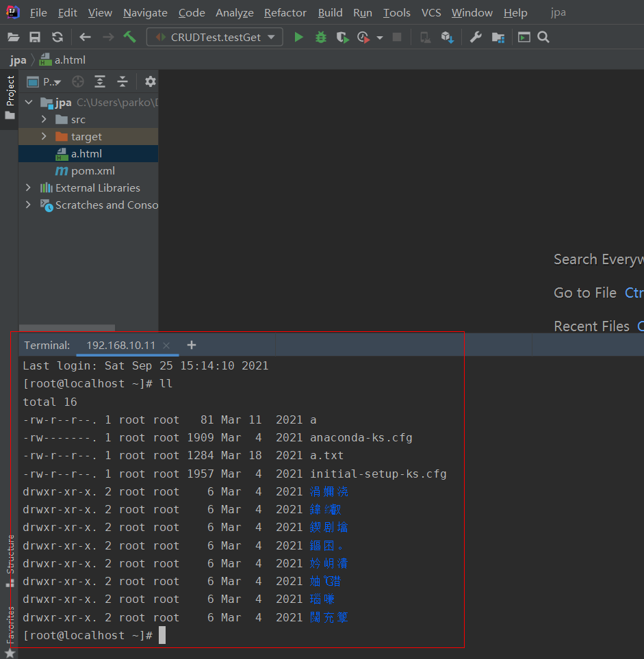Open the Project view selector dropdown

[x=44, y=81]
